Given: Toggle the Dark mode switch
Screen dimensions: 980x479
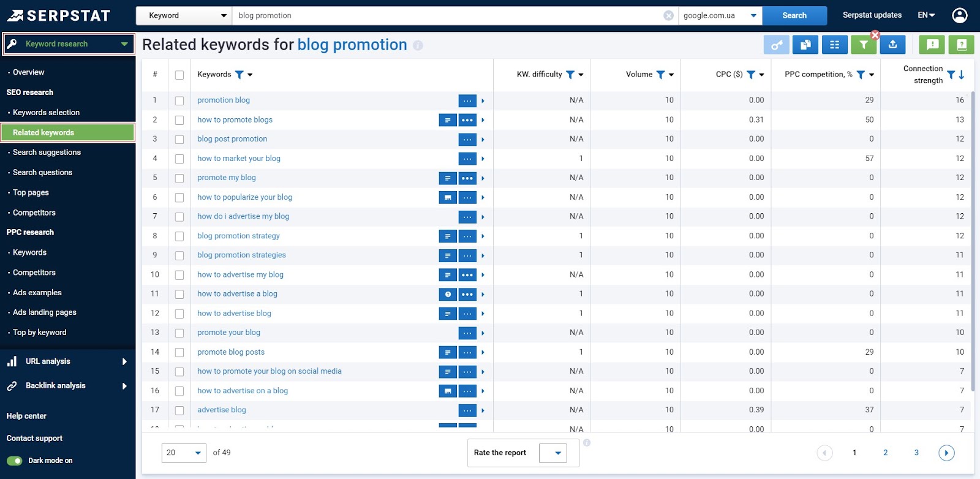Looking at the screenshot, I should pos(15,461).
